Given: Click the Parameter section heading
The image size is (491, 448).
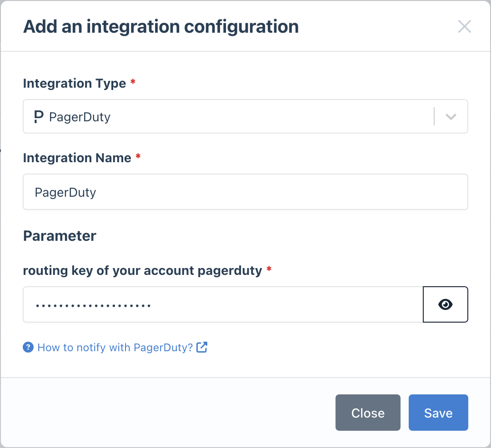Looking at the screenshot, I should (x=59, y=236).
